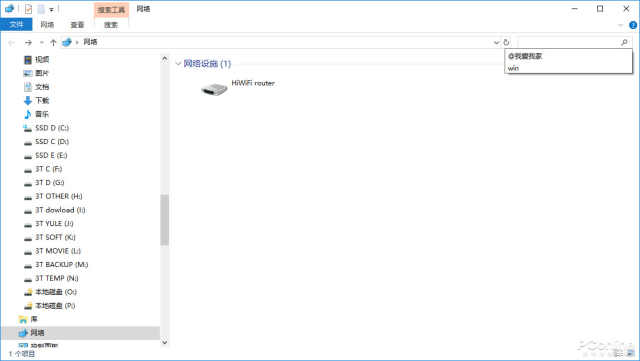
Task: Open customize quick access toolbar dropdown
Action: [x=51, y=9]
